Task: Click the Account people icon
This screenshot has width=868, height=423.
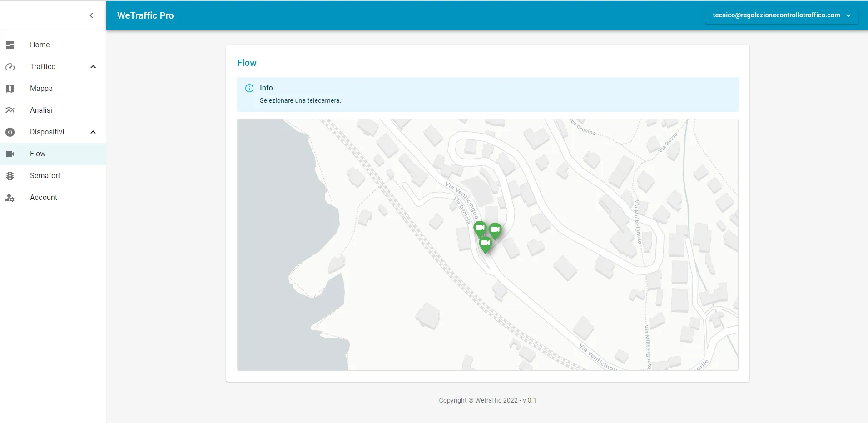Action: point(10,197)
